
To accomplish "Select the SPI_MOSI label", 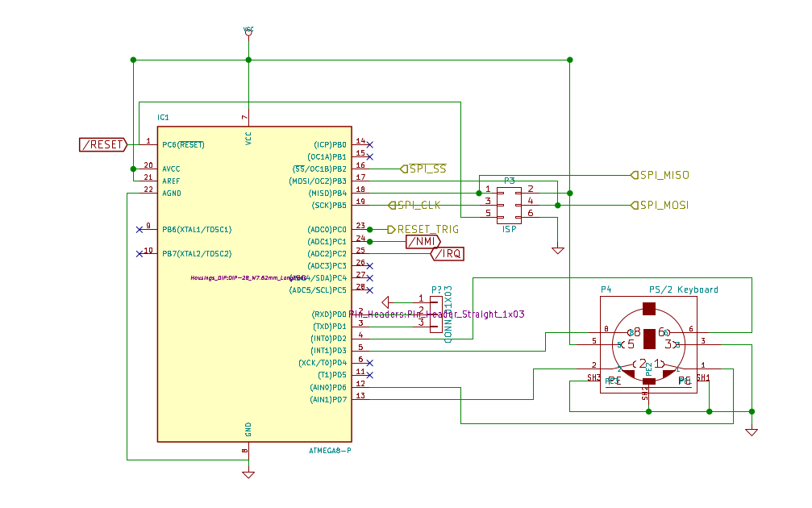I will click(x=660, y=205).
